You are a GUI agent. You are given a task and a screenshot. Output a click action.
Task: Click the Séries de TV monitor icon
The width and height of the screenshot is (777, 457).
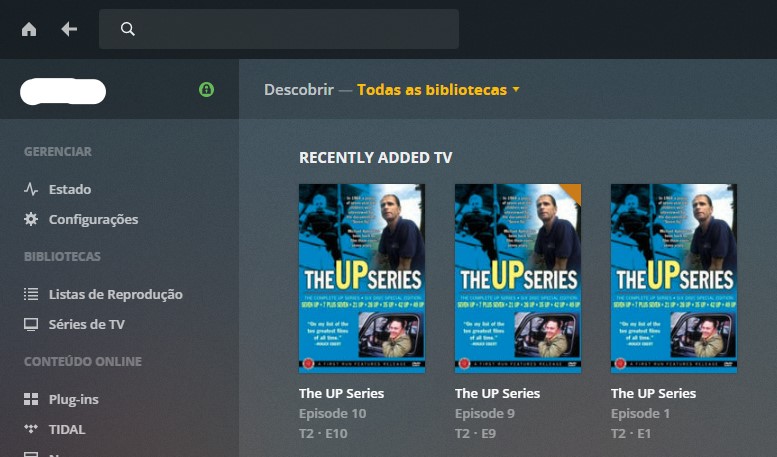[x=31, y=324]
